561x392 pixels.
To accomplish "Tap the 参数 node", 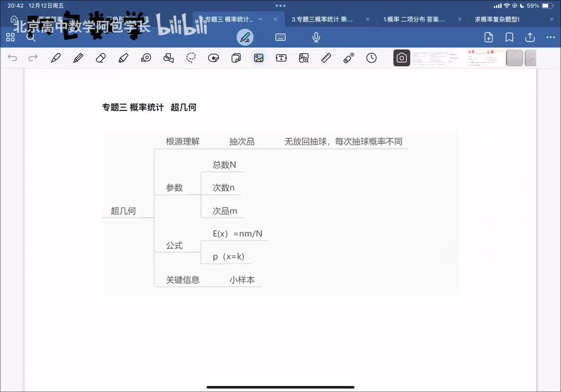I will (x=174, y=188).
